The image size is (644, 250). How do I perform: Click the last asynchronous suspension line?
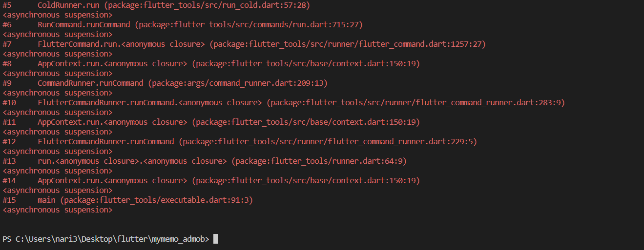tap(58, 210)
